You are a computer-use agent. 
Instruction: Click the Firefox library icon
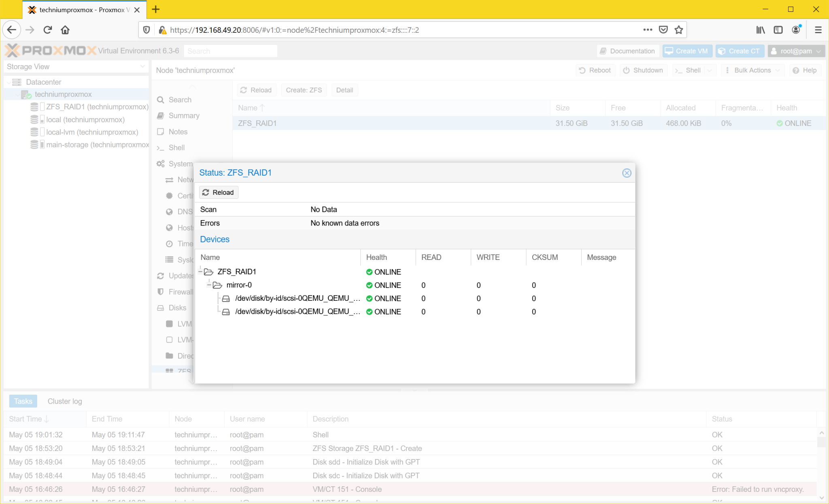point(761,30)
